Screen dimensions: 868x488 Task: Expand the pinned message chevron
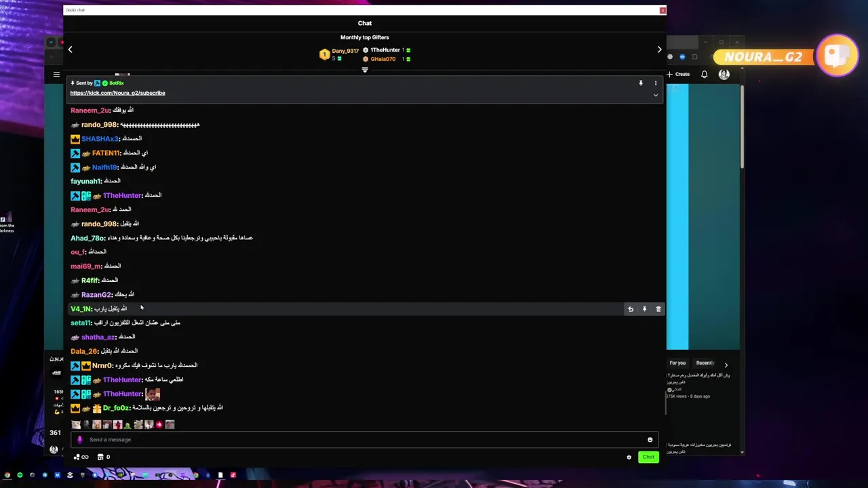(656, 96)
